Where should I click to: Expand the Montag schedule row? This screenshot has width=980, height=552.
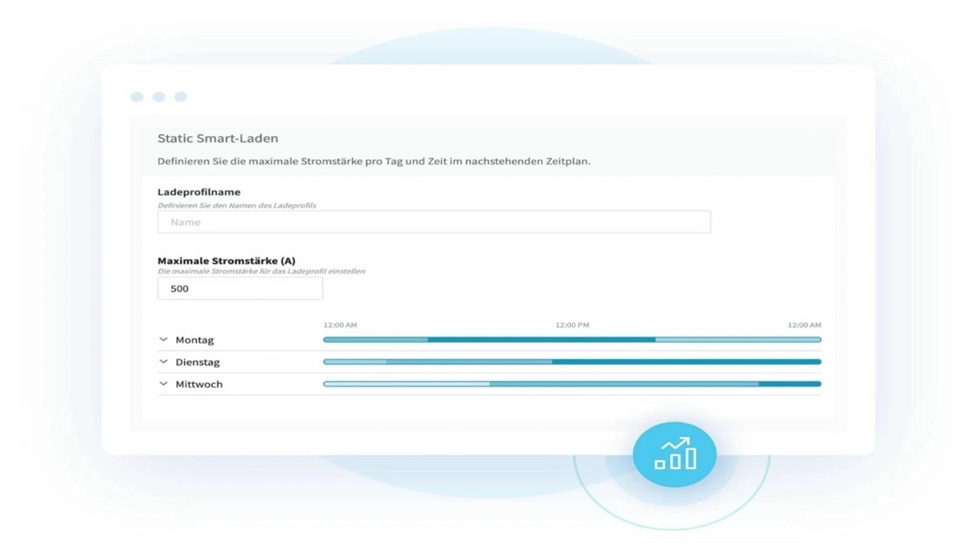tap(163, 340)
